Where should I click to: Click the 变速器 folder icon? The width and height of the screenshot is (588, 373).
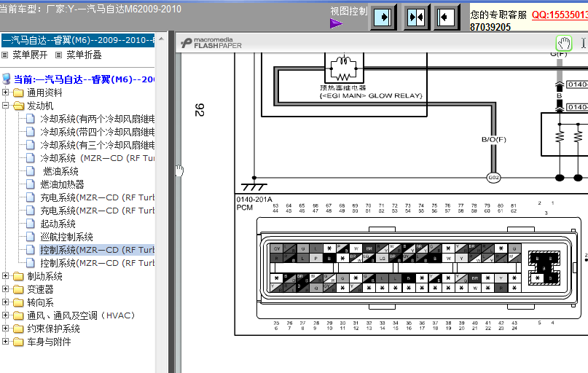click(x=18, y=289)
